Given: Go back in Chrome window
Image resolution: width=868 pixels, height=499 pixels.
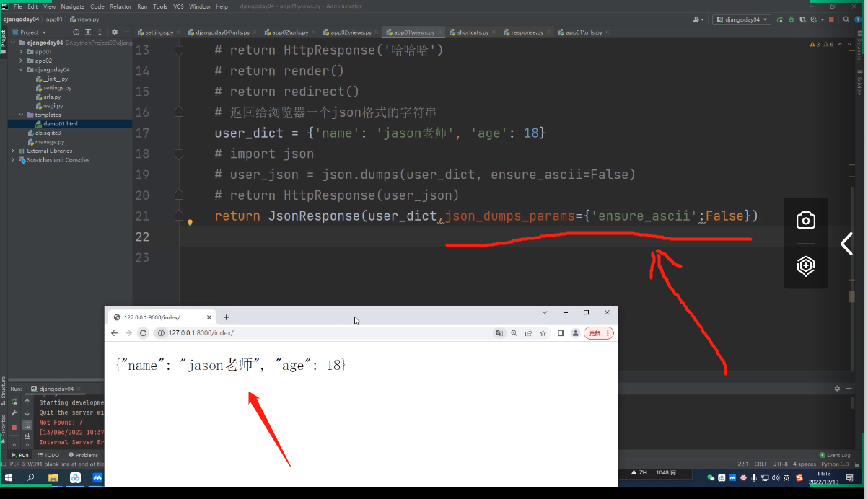Looking at the screenshot, I should coord(114,333).
